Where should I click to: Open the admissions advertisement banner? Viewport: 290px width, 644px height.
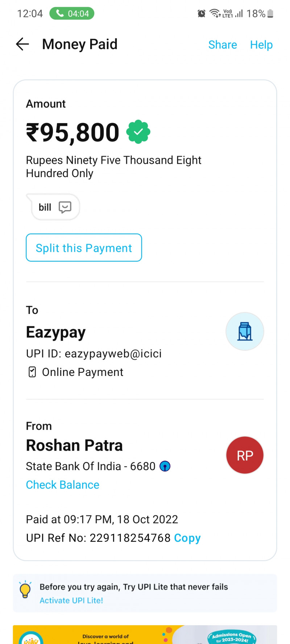pos(145,635)
